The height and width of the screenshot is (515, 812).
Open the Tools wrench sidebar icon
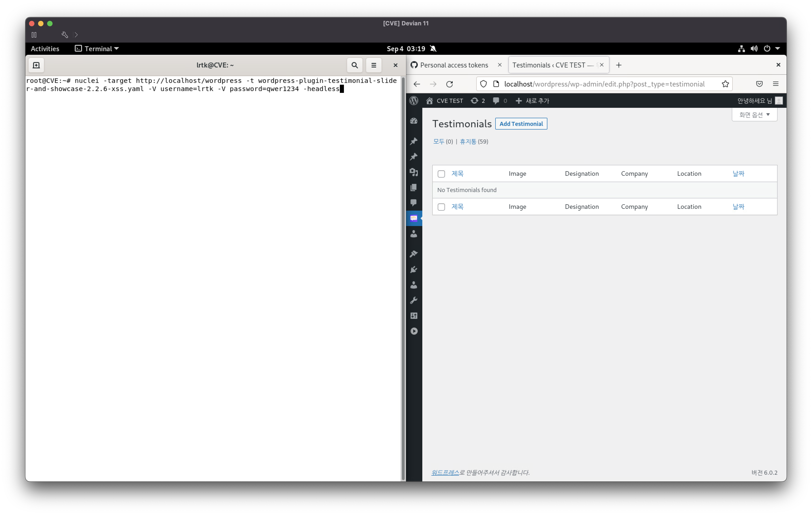(x=414, y=300)
